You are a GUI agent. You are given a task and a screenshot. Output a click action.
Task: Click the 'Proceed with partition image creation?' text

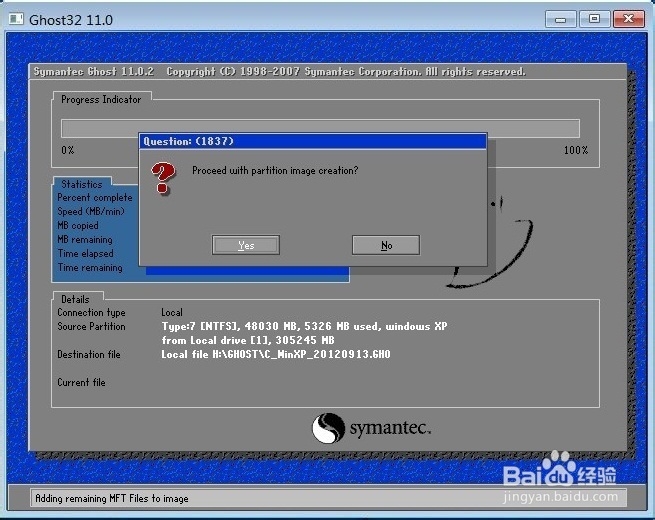pos(275,170)
